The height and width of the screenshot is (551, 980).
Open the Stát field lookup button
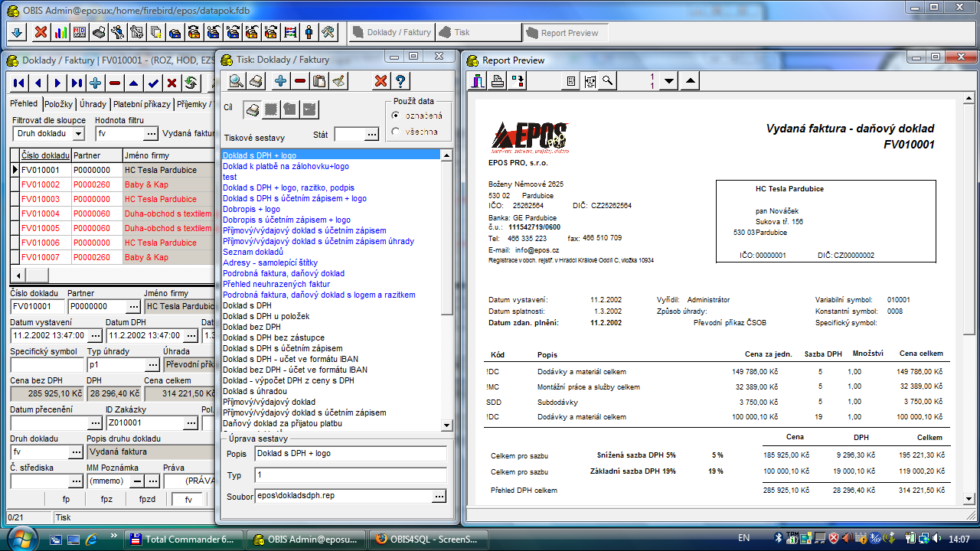point(371,135)
